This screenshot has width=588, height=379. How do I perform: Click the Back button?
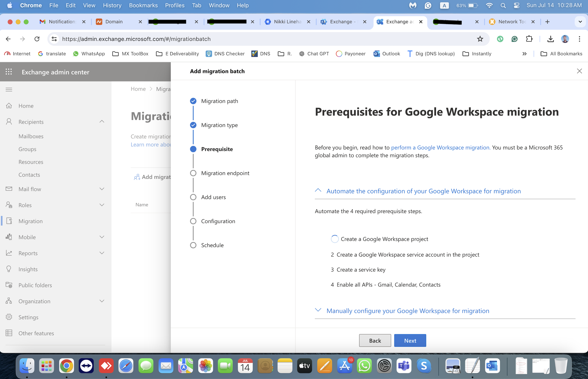point(375,340)
